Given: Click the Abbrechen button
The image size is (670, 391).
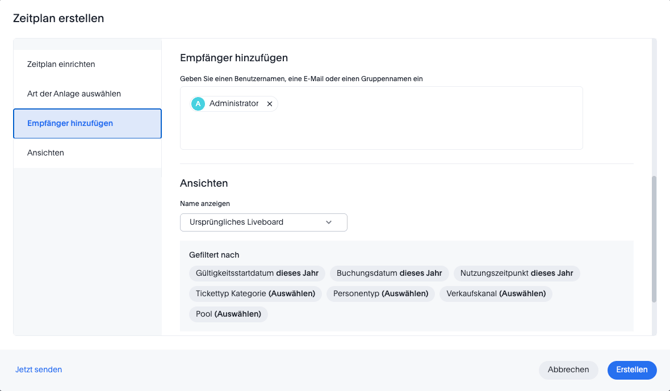Looking at the screenshot, I should click(568, 370).
